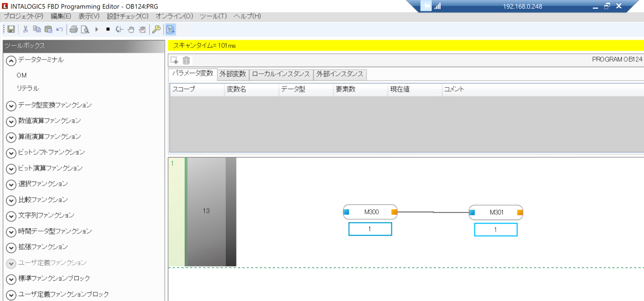The image size is (644, 301).
Task: Click the Save floppy disk icon
Action: (x=11, y=30)
